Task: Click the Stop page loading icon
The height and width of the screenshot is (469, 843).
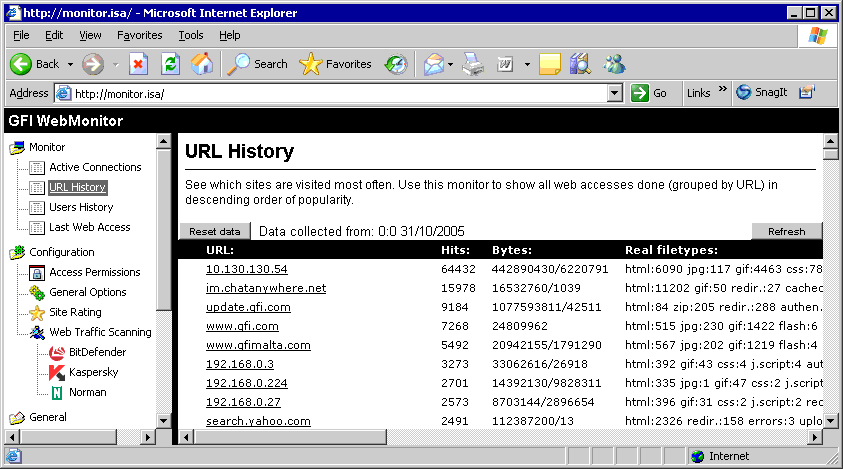Action: coord(138,64)
